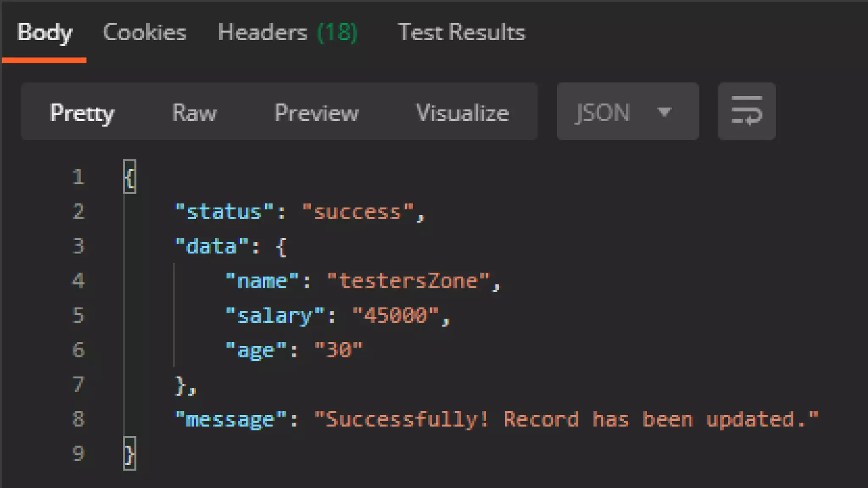This screenshot has height=488, width=868.
Task: Click line number 3 in gutter
Action: pos(78,246)
